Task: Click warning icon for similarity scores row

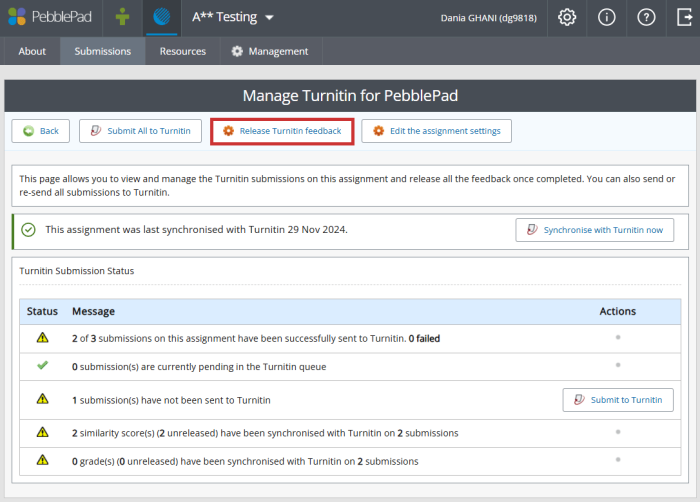Action: click(x=42, y=432)
